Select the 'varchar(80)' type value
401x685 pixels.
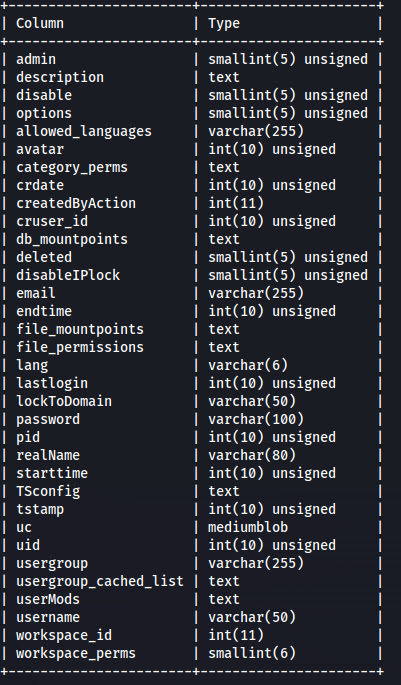[252, 455]
